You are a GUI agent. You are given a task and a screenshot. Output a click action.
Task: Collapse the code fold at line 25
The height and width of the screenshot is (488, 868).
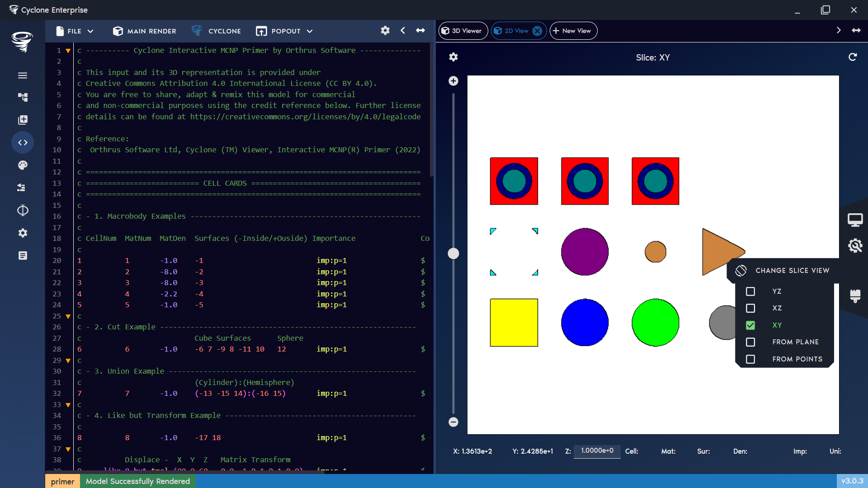click(x=68, y=316)
